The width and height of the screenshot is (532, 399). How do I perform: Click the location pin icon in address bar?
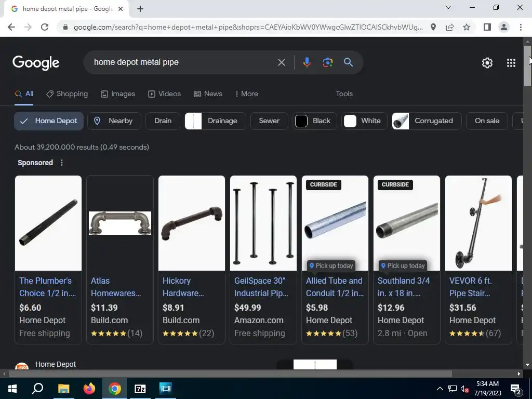click(x=433, y=27)
